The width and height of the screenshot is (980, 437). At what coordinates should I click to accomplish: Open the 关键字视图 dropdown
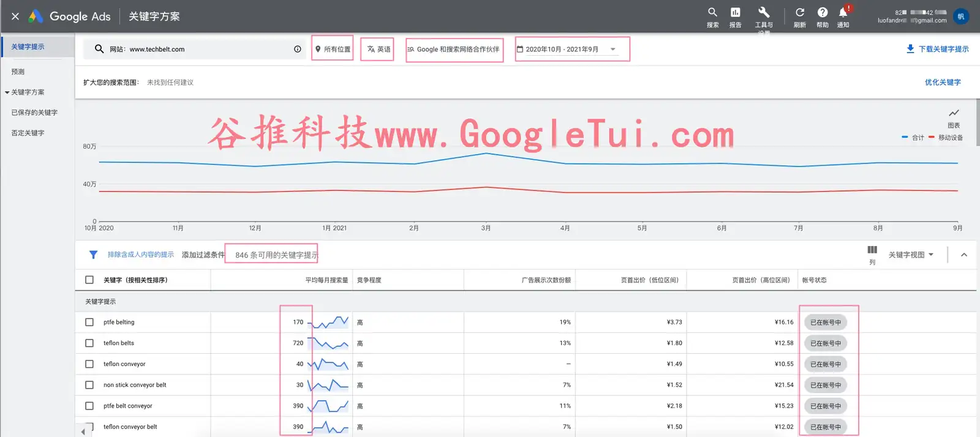(911, 255)
